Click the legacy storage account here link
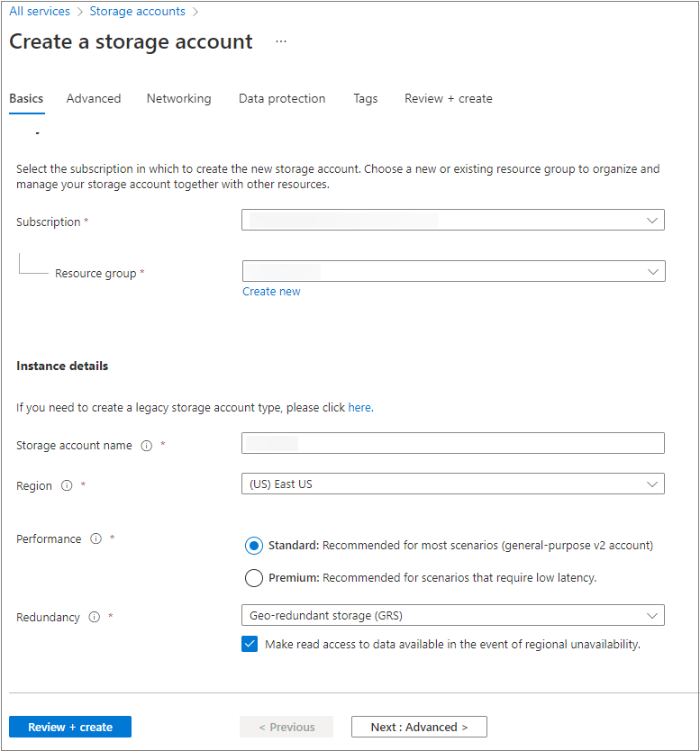 click(x=359, y=407)
